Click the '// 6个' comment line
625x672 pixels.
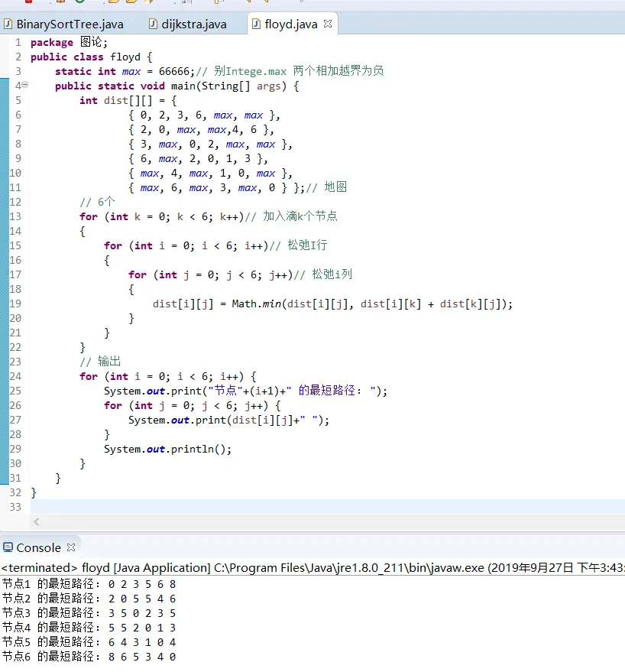(97, 202)
